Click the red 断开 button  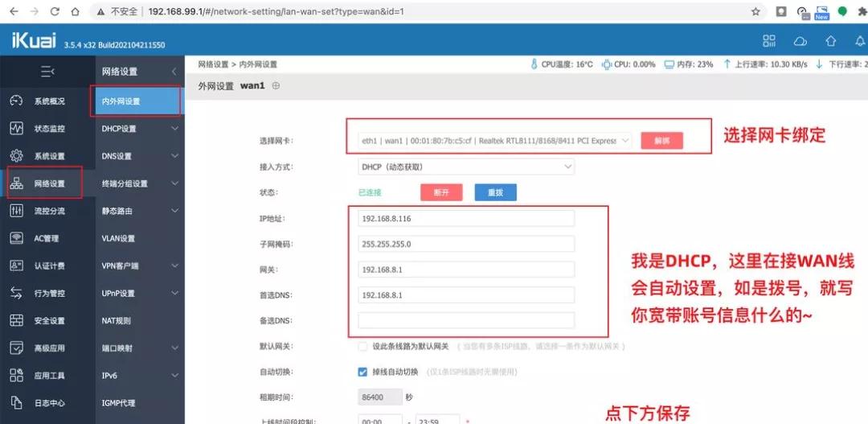tap(441, 192)
